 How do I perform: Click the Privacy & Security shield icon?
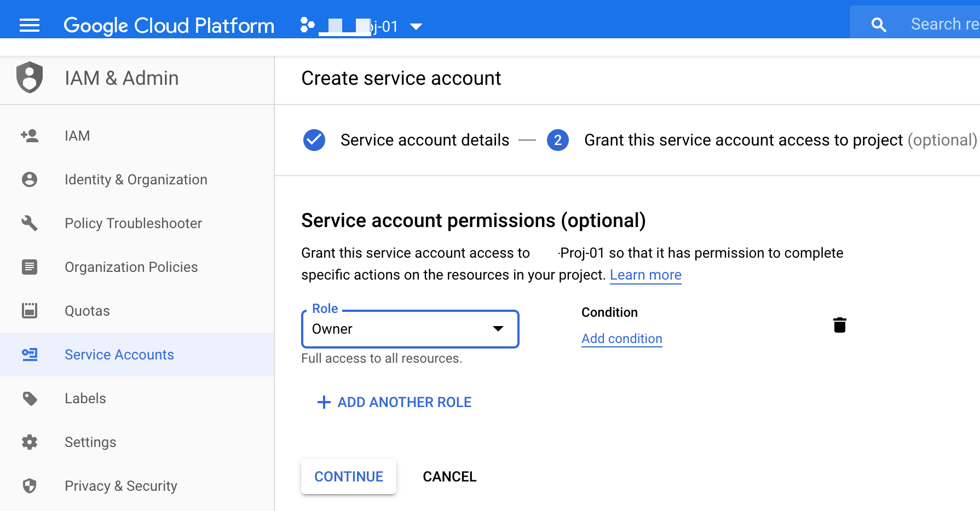(x=29, y=486)
